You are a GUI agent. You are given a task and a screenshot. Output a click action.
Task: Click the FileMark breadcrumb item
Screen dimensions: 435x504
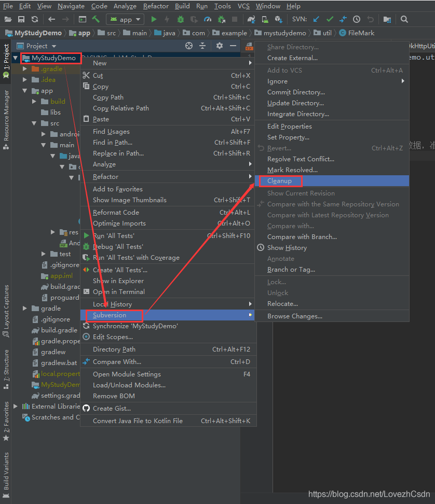[357, 33]
